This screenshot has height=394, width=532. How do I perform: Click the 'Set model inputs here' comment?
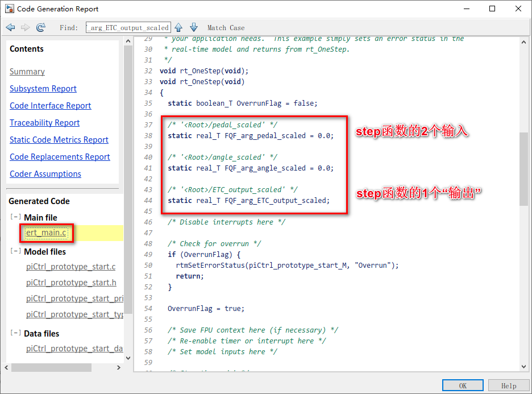222,351
